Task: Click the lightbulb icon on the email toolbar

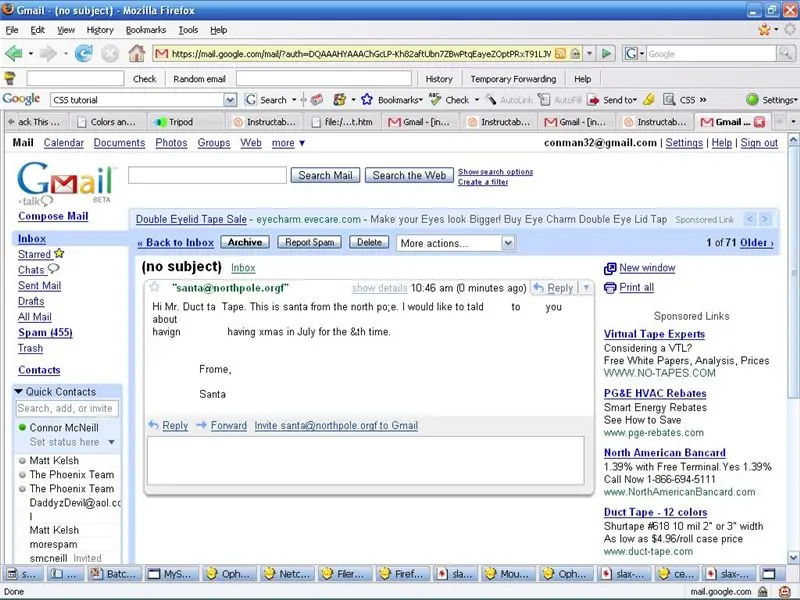Action: [10, 78]
